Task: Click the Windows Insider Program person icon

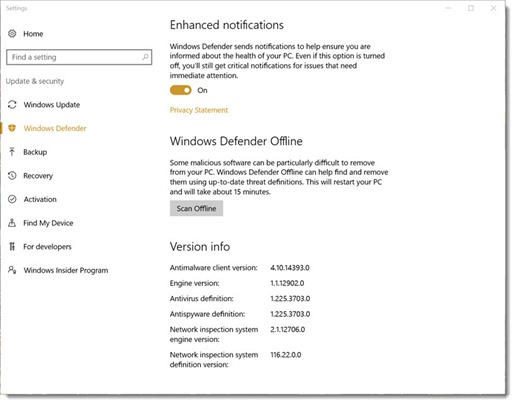Action: [x=12, y=270]
